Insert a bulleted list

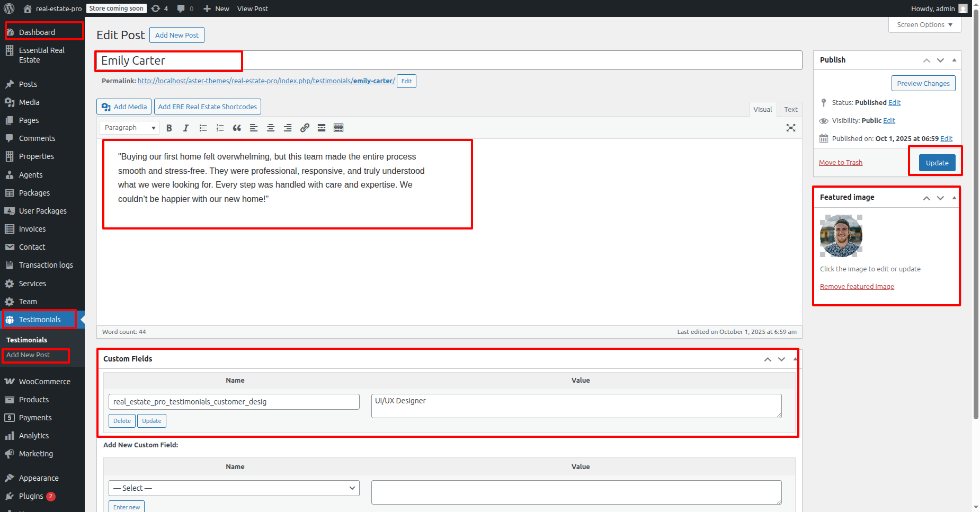pyautogui.click(x=203, y=128)
